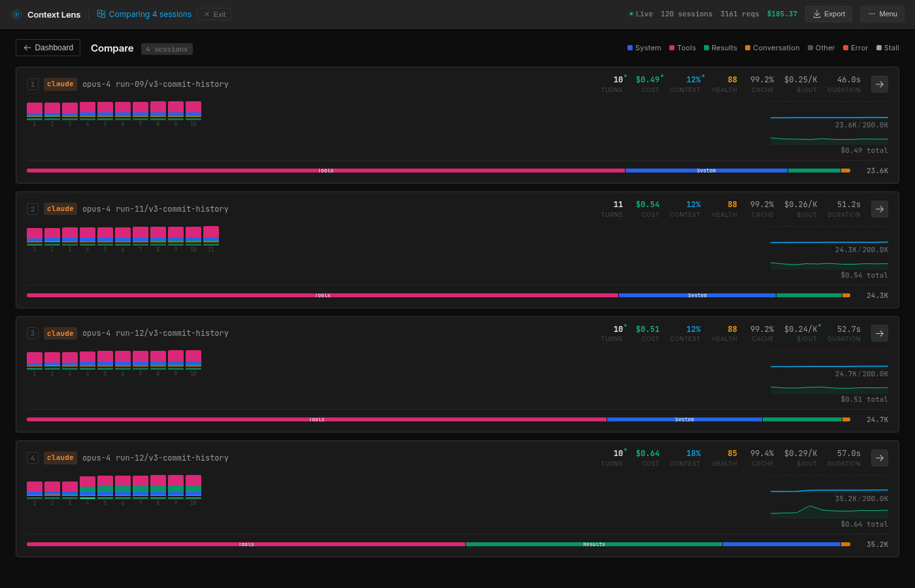Viewport: 915px width, 588px height.
Task: Toggle the Tools category in the legend
Action: (x=682, y=47)
